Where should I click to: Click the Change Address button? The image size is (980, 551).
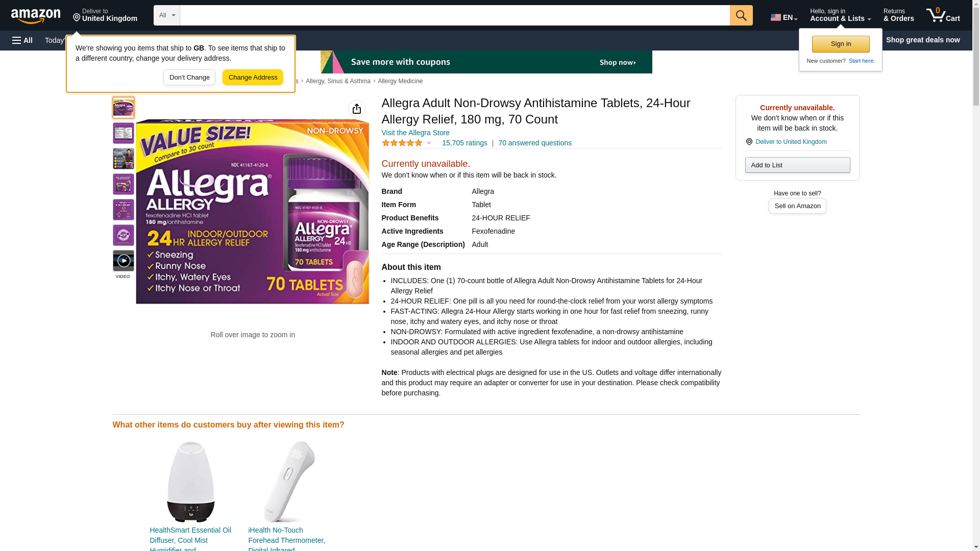coord(253,78)
